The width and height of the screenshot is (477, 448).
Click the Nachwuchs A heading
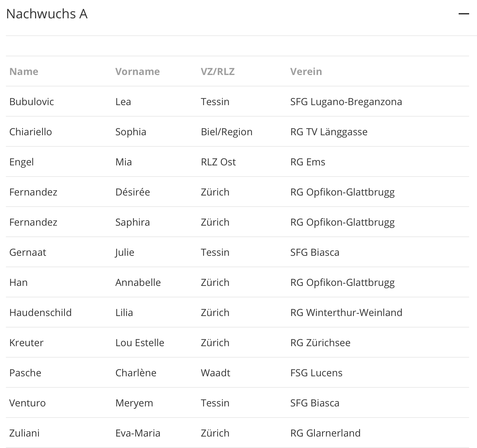point(47,14)
